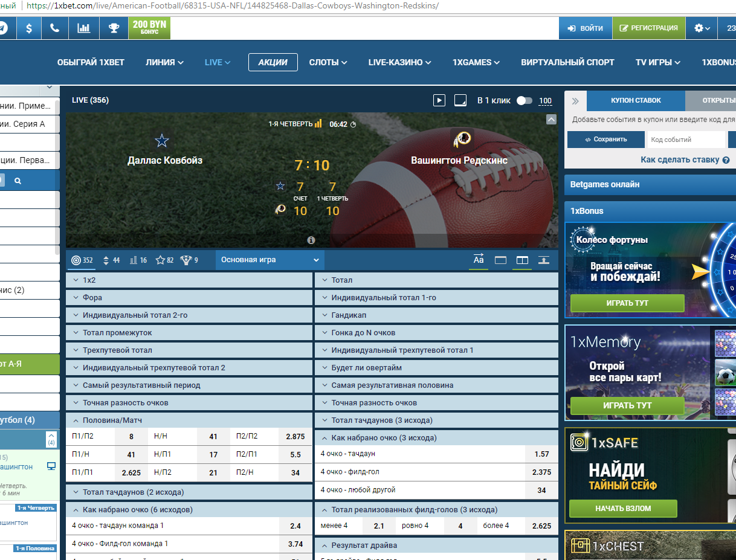Click the Aa text size icon
Image resolution: width=736 pixels, height=560 pixels.
[479, 260]
